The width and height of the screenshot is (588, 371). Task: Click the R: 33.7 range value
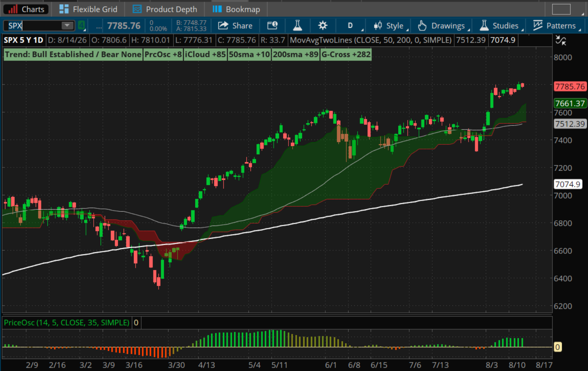pos(273,40)
